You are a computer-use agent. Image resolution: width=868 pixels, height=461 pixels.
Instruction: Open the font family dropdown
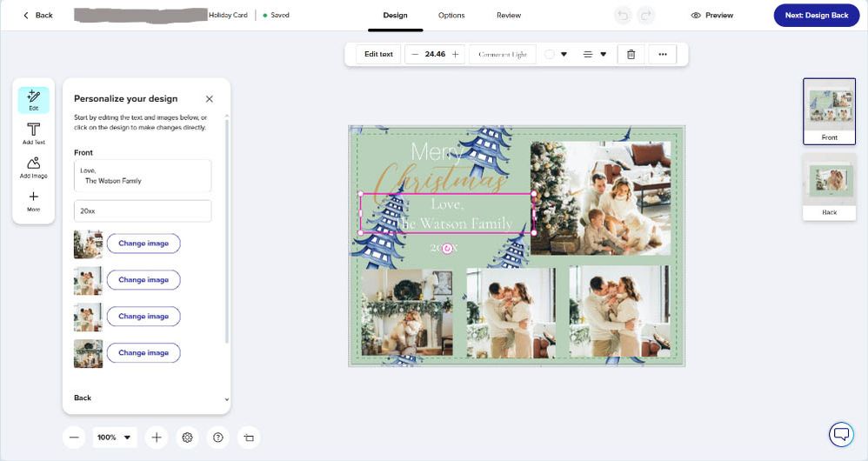coord(502,54)
